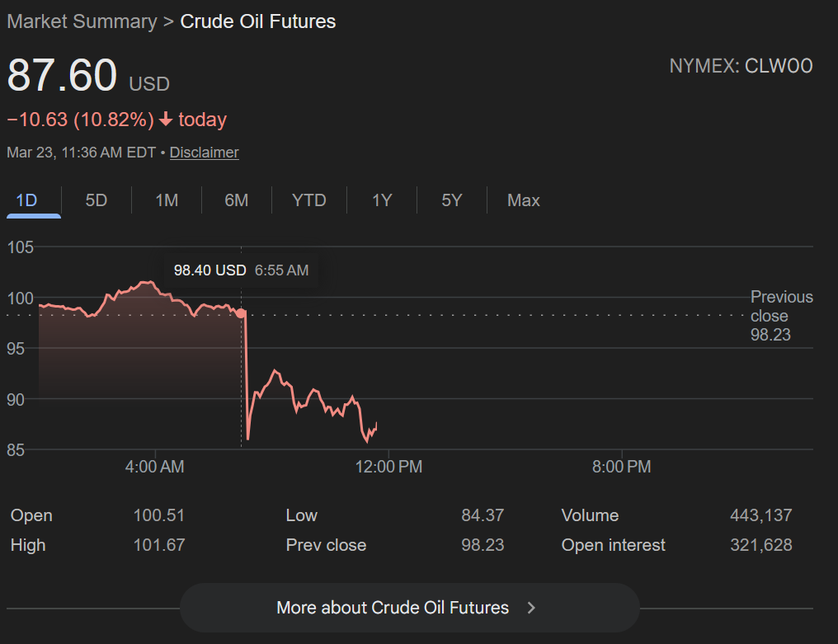Viewport: 838px width, 644px height.
Task: Show the YTD chart view
Action: 309,200
